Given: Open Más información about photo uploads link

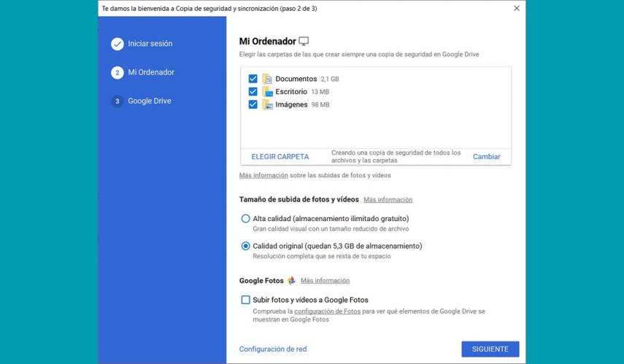Looking at the screenshot, I should coord(263,176).
